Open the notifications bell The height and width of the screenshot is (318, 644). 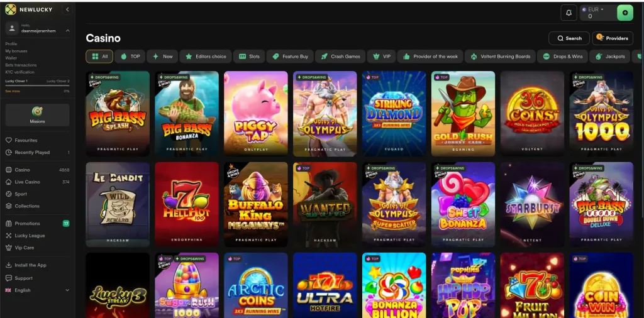click(x=569, y=13)
